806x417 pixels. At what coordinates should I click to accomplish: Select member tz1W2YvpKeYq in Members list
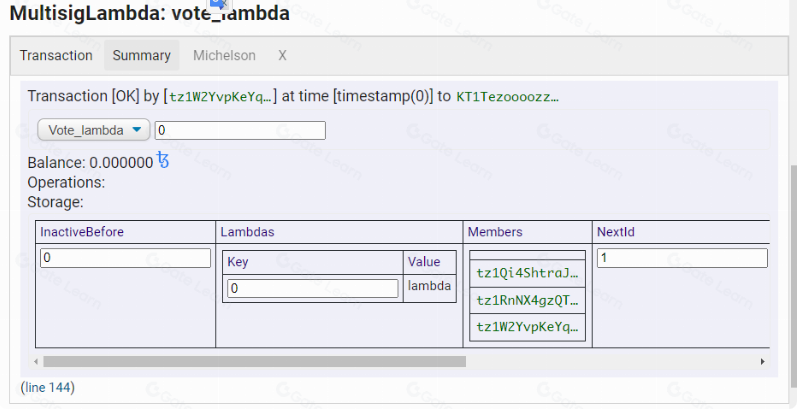pyautogui.click(x=528, y=327)
